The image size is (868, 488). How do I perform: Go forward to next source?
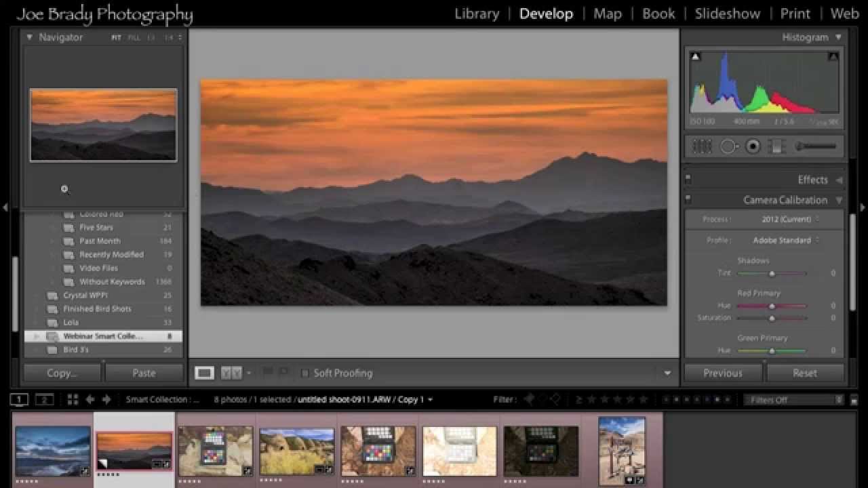[x=106, y=399]
